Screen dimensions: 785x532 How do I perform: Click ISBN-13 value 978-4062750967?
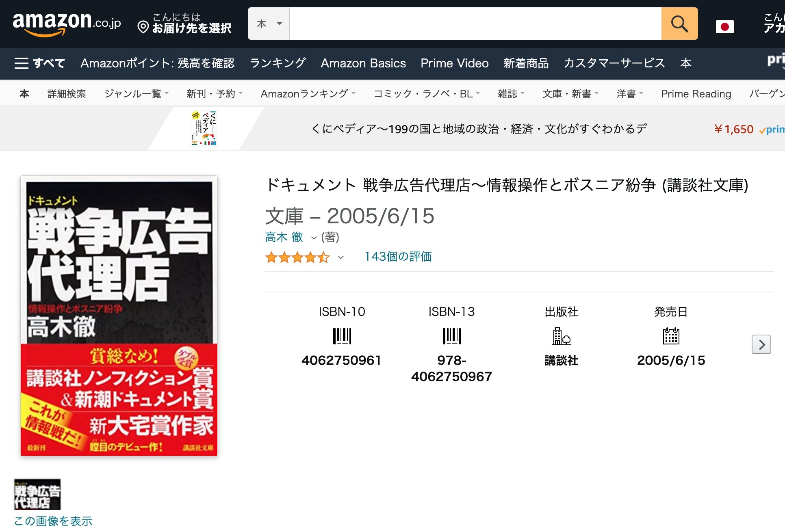[451, 368]
